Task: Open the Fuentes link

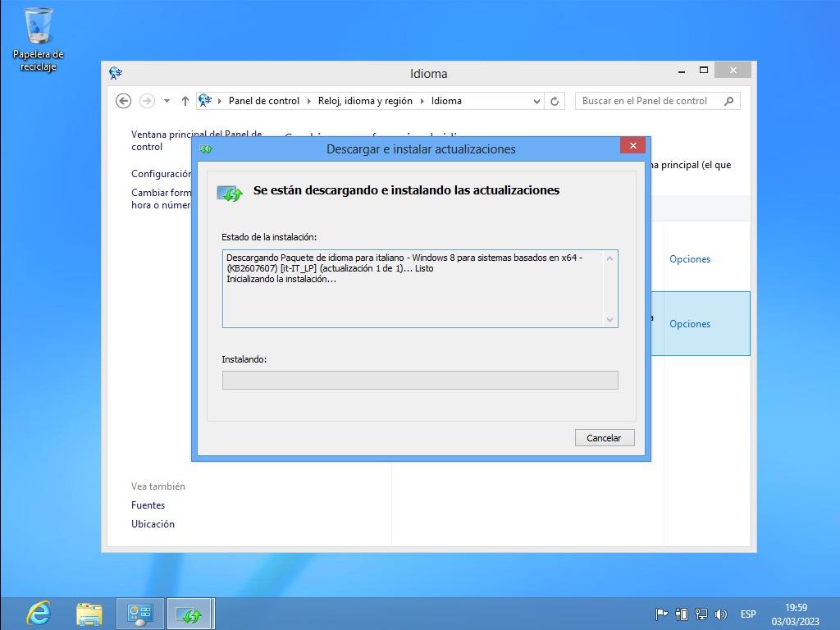Action: point(148,505)
